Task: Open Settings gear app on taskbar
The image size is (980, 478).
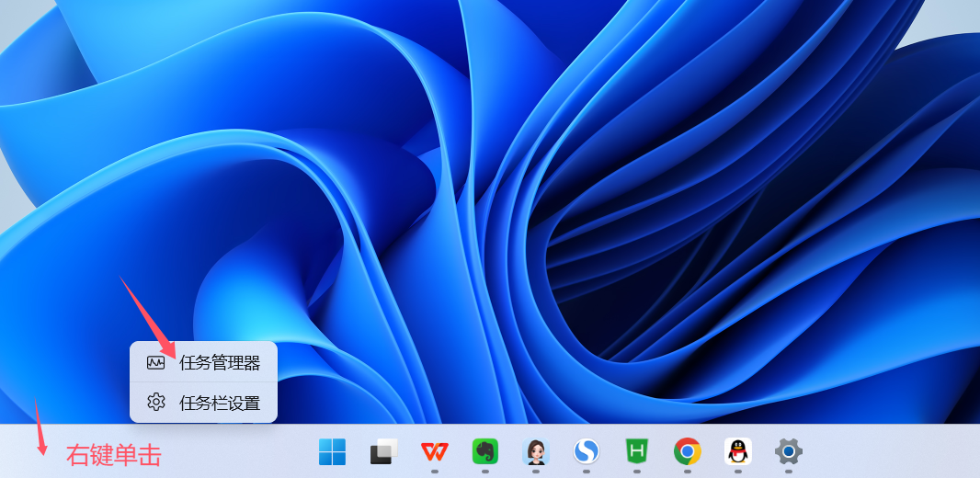Action: pyautogui.click(x=788, y=451)
